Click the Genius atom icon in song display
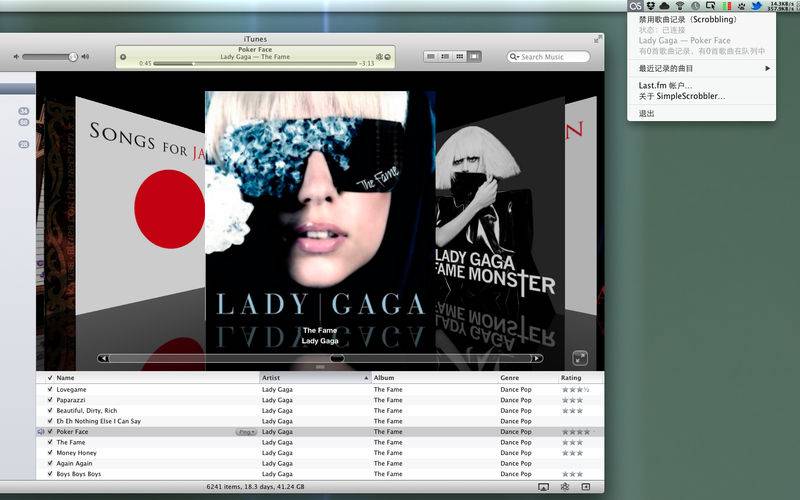Image resolution: width=800 pixels, height=500 pixels. coord(379,57)
